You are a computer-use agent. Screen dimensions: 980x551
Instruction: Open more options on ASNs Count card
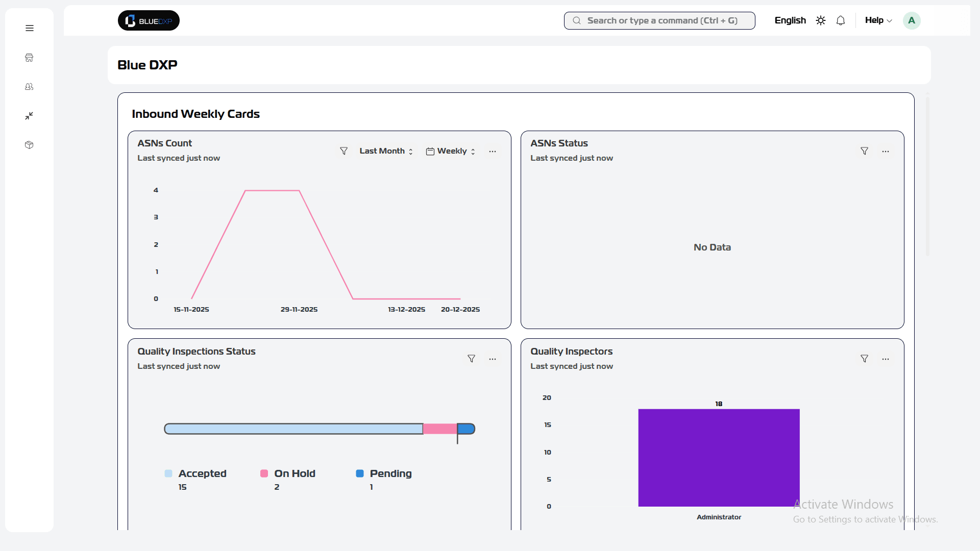pyautogui.click(x=492, y=151)
